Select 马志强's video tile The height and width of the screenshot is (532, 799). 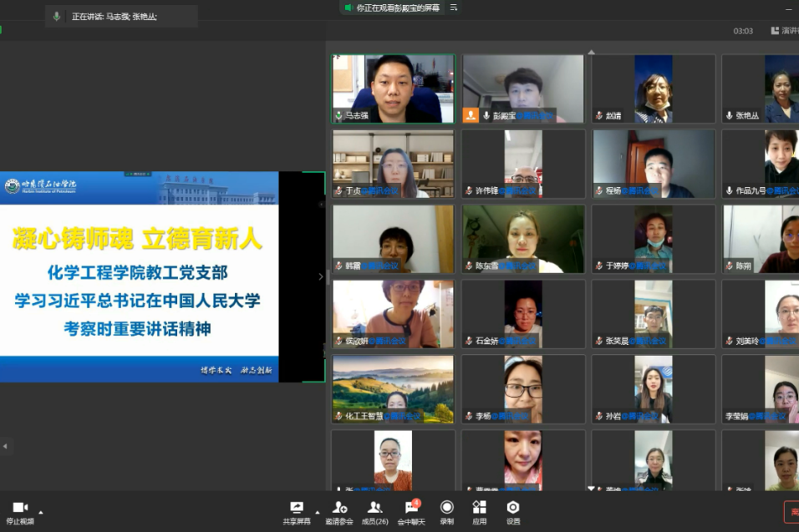(393, 89)
